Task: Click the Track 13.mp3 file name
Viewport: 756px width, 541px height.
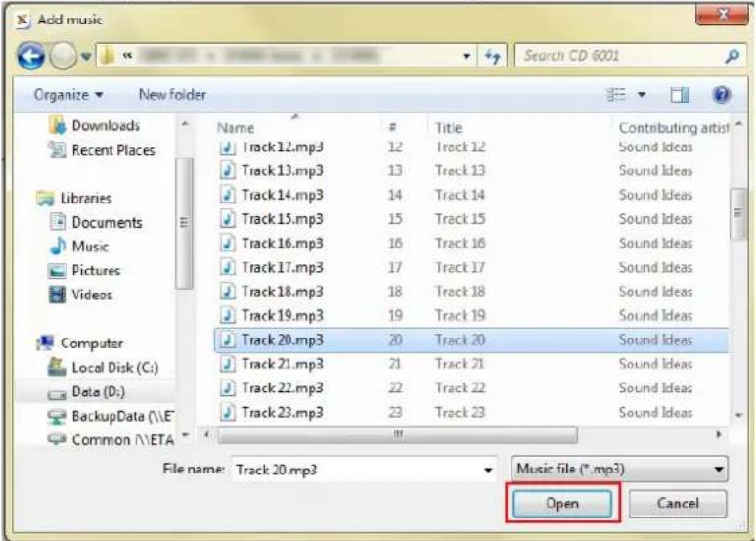Action: point(282,170)
